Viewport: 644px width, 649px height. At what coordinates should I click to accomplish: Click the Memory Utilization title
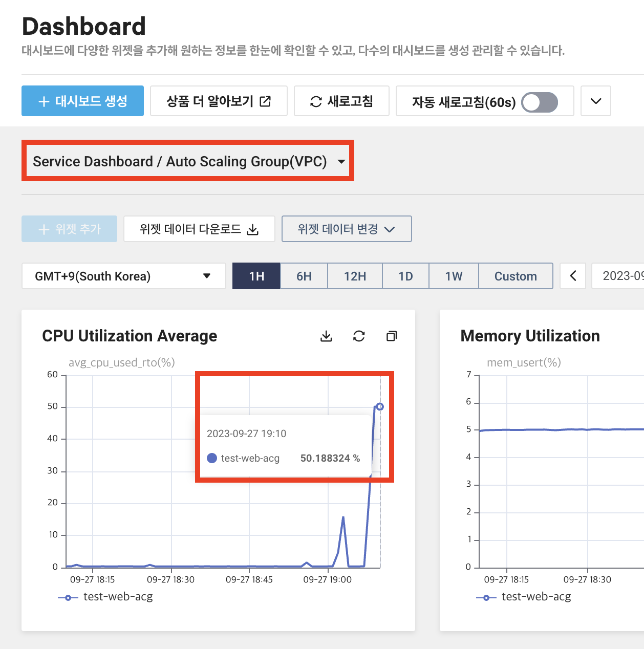coord(530,336)
